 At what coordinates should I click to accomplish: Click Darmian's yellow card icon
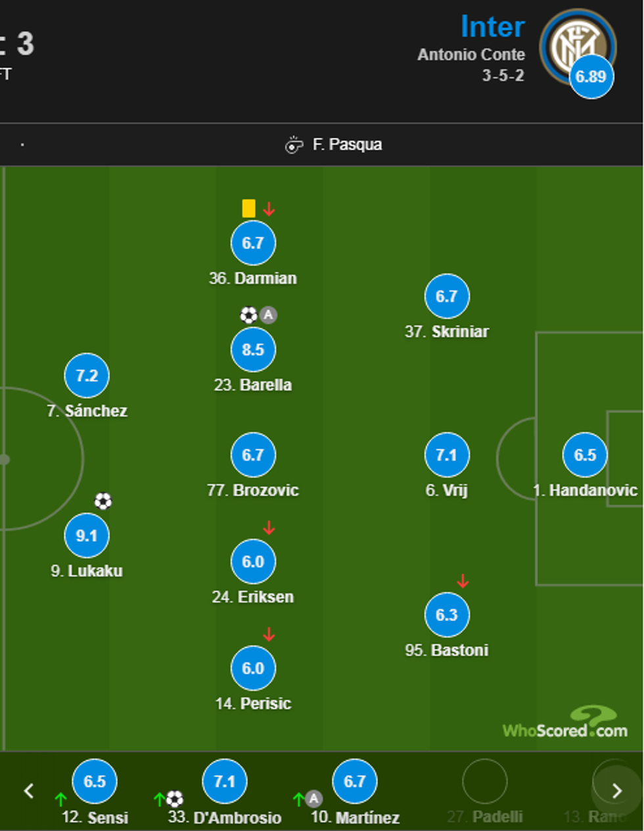click(248, 208)
